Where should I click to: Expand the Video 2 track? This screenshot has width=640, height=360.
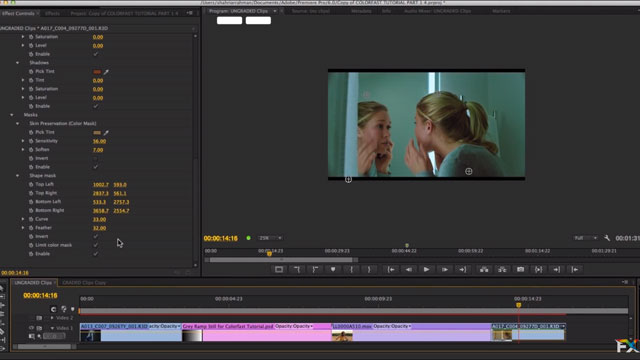52,318
